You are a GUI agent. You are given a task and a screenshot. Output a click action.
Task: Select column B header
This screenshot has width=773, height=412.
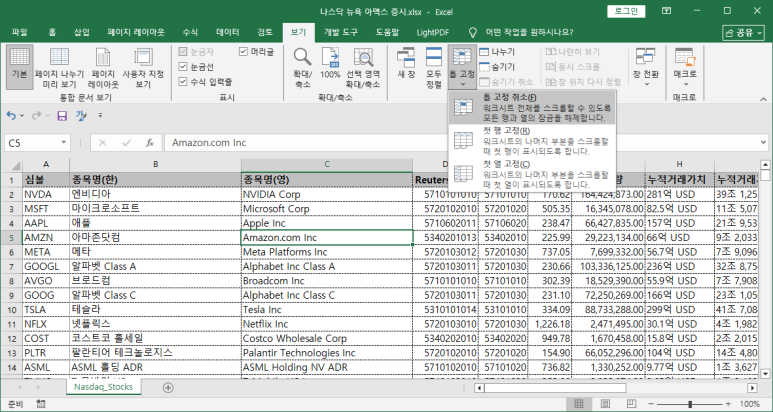click(155, 165)
